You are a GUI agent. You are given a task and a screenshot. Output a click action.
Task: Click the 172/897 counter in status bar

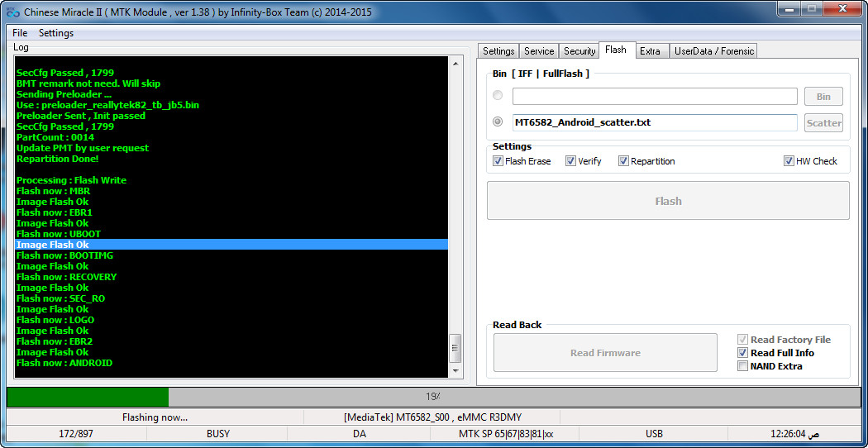coord(76,434)
